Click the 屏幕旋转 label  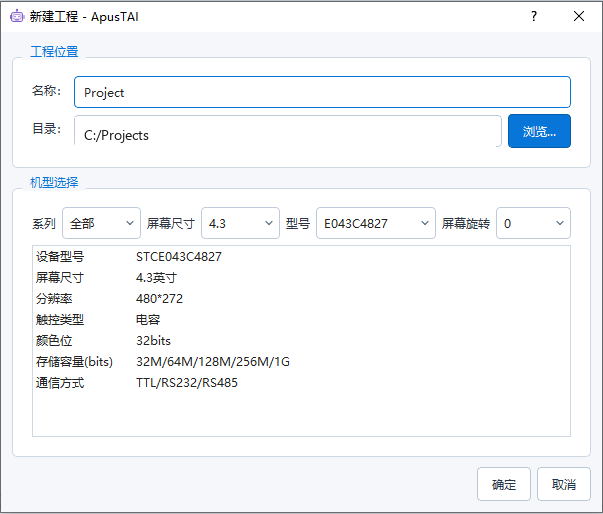tap(466, 223)
